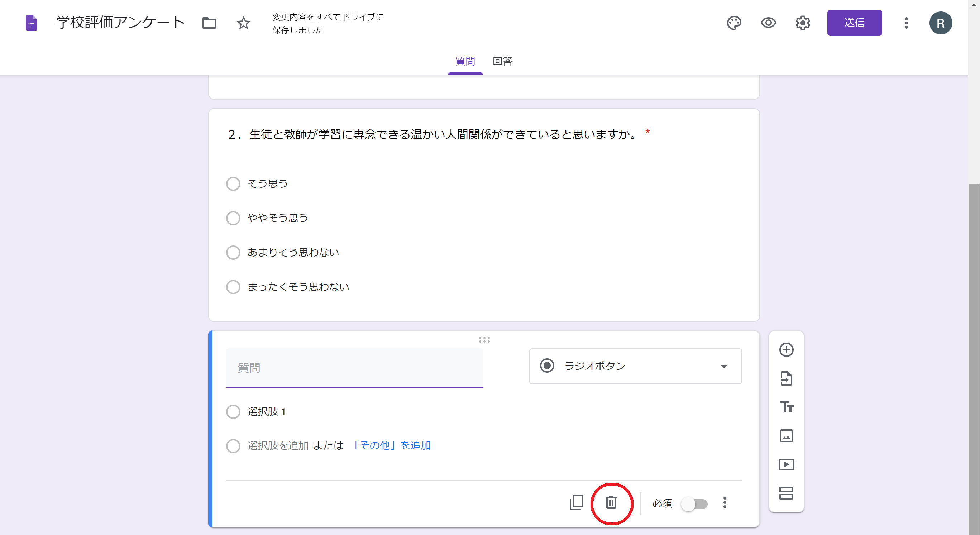Viewport: 980px width, 535px height.
Task: Click the scrollbar up arrow
Action: point(974,5)
